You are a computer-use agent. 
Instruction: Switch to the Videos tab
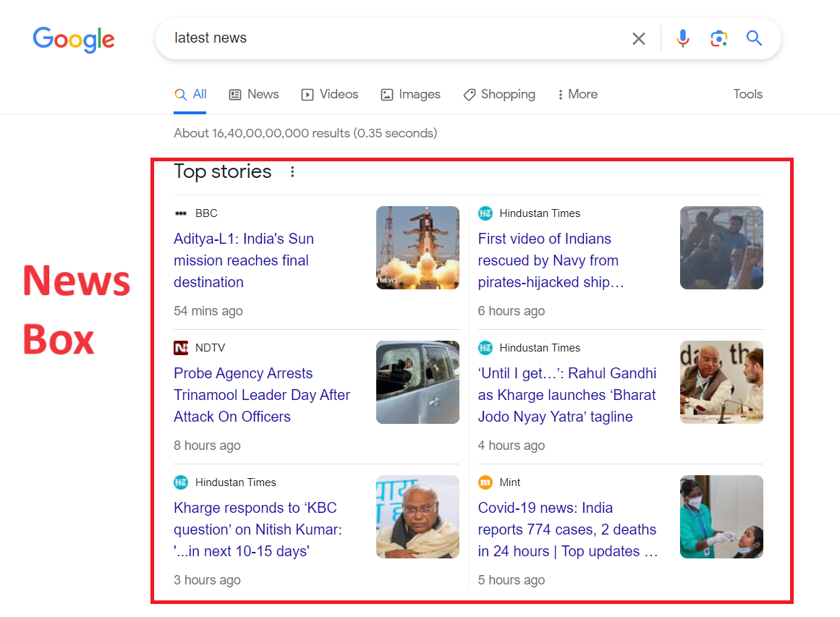pos(330,94)
